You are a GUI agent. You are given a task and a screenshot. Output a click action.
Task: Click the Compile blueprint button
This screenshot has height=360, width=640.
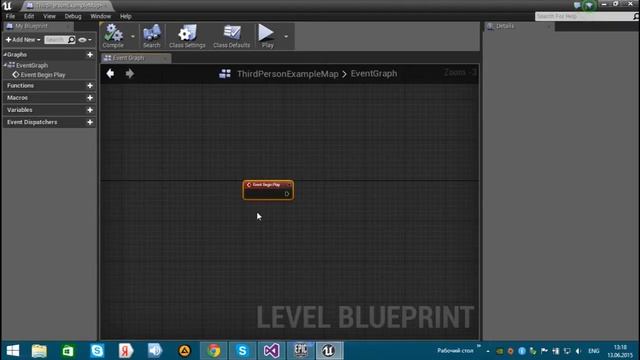click(x=113, y=36)
